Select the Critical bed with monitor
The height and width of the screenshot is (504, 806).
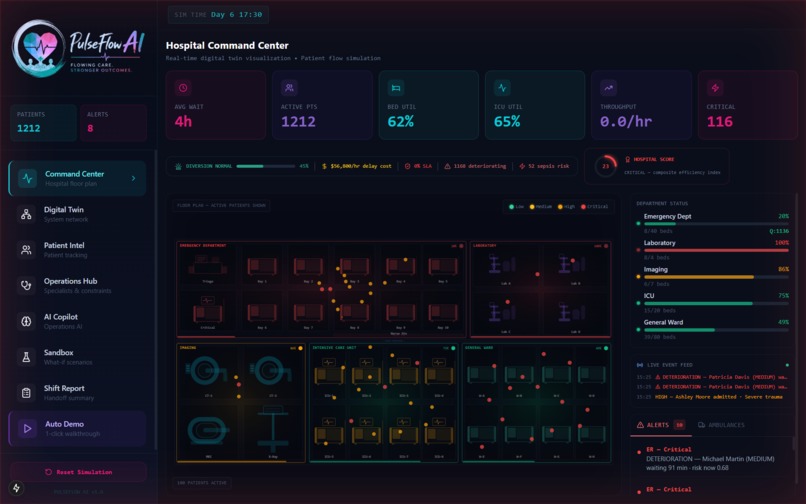coord(208,309)
